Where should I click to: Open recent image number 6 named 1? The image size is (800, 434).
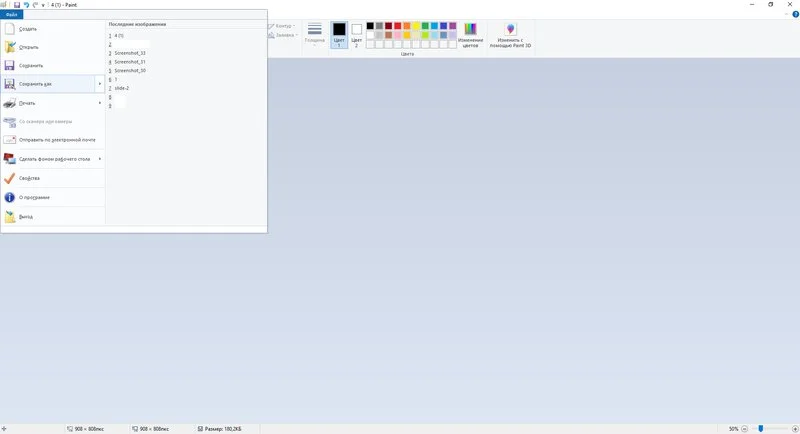(x=116, y=80)
